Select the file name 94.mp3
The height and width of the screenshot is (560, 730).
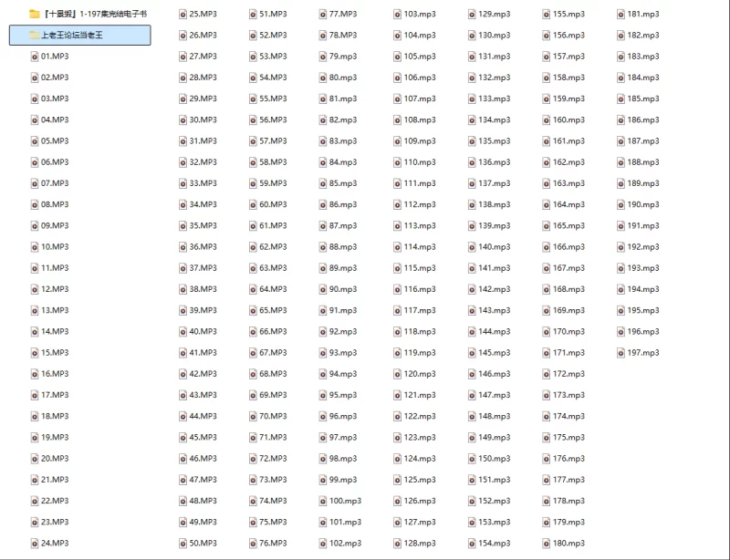click(x=343, y=374)
